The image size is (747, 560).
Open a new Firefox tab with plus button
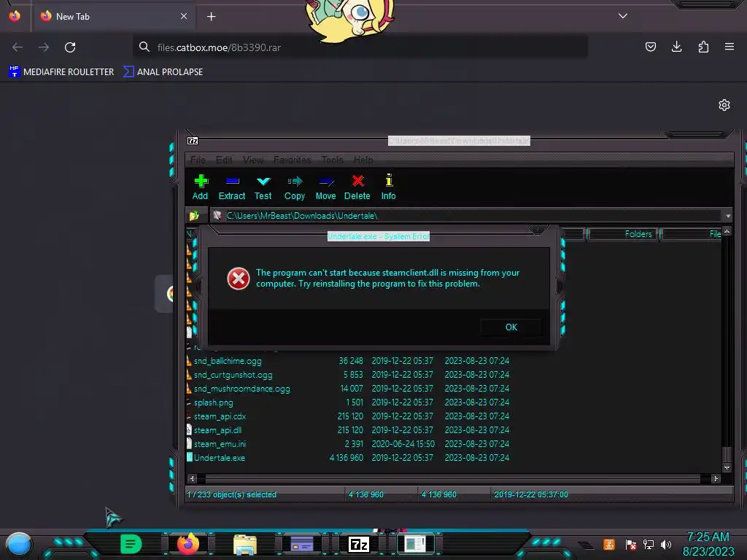click(211, 17)
